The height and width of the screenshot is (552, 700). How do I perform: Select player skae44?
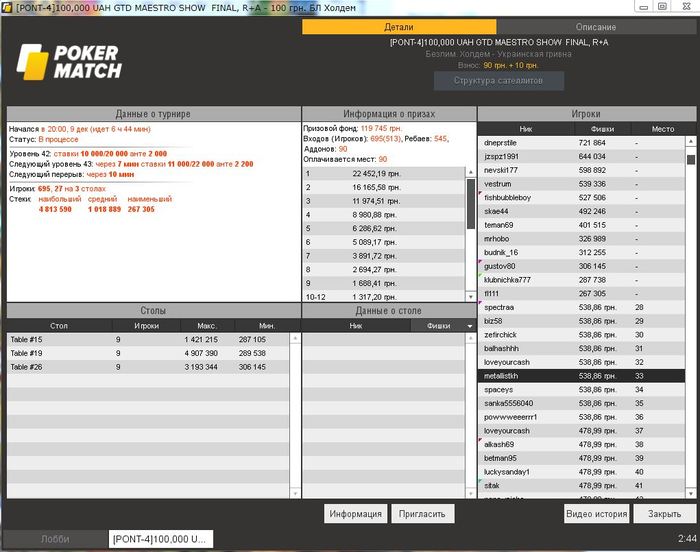[581, 211]
